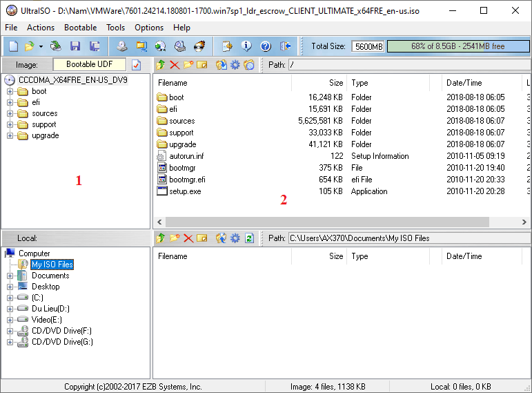Screen dimensions: 532x393
Task: Open the dropdown arrow beside the Open icon
Action: click(x=41, y=46)
